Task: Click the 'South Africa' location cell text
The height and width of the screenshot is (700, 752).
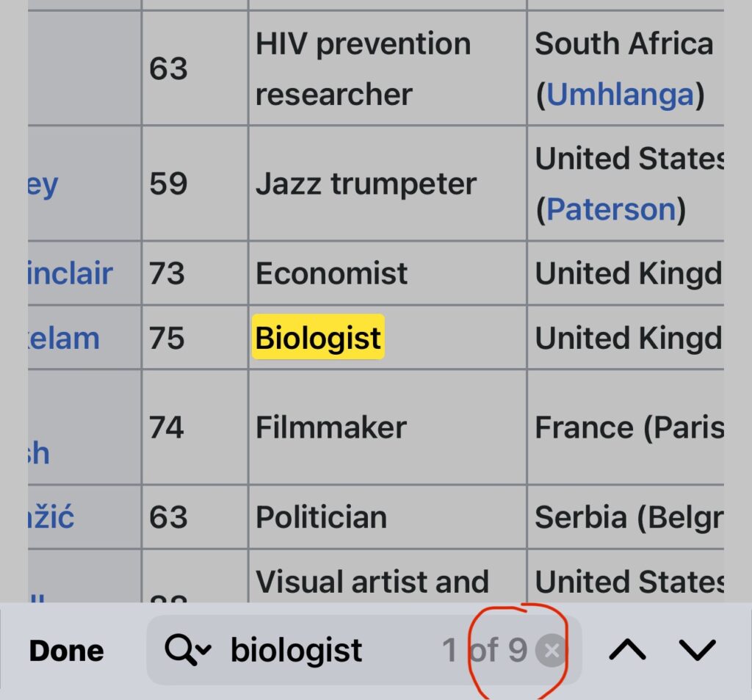Action: click(x=623, y=44)
